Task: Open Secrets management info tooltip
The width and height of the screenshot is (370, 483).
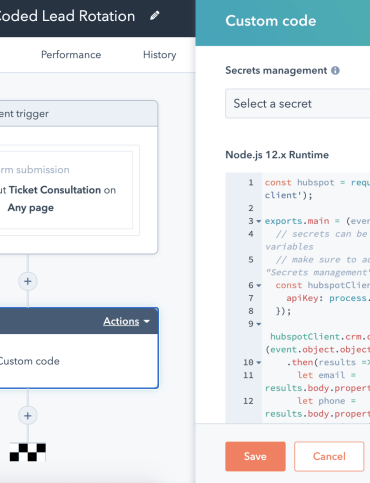Action: point(335,70)
